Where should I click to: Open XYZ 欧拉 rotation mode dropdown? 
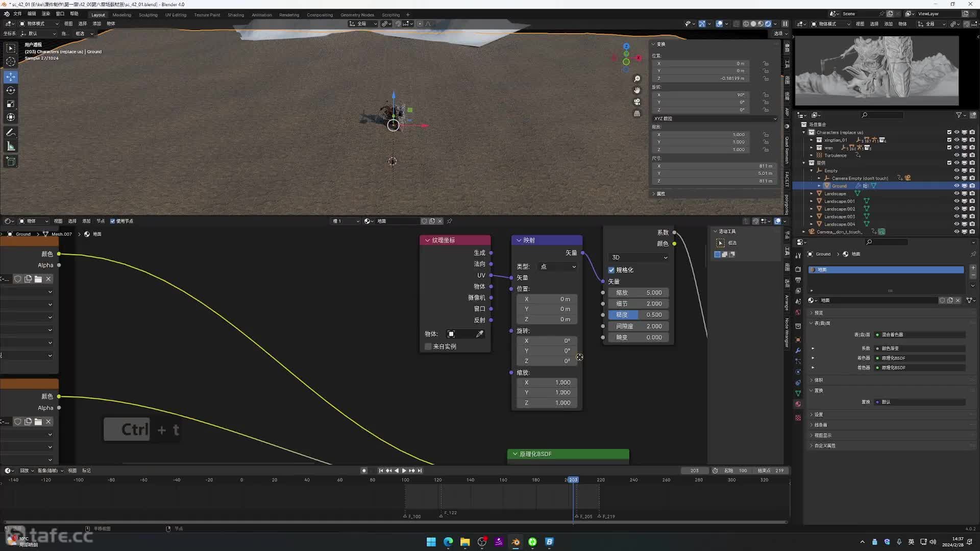[715, 119]
